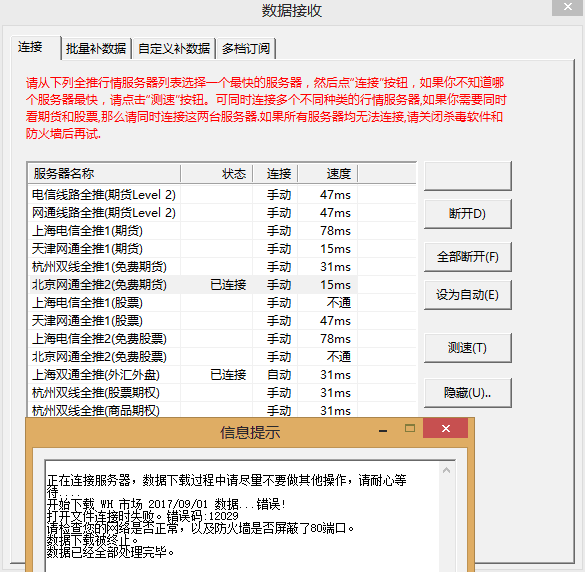Click 自动 connection mode of 上海双通全推(外汇外盘)

pyautogui.click(x=279, y=375)
